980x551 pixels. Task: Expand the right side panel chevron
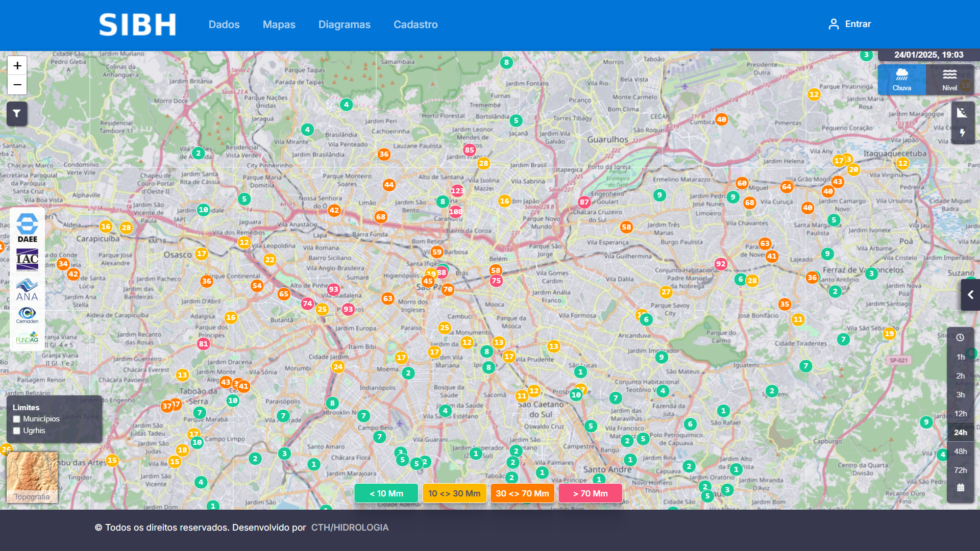pos(970,295)
